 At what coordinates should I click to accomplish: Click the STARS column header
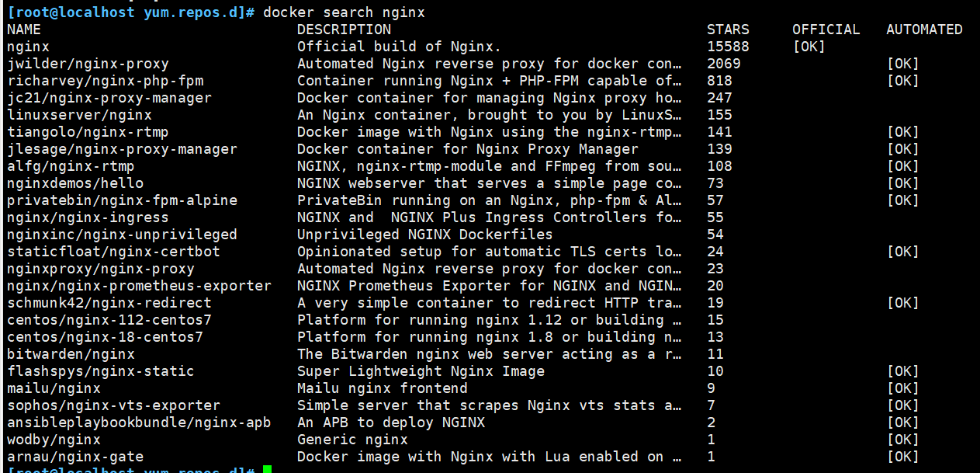[x=728, y=30]
